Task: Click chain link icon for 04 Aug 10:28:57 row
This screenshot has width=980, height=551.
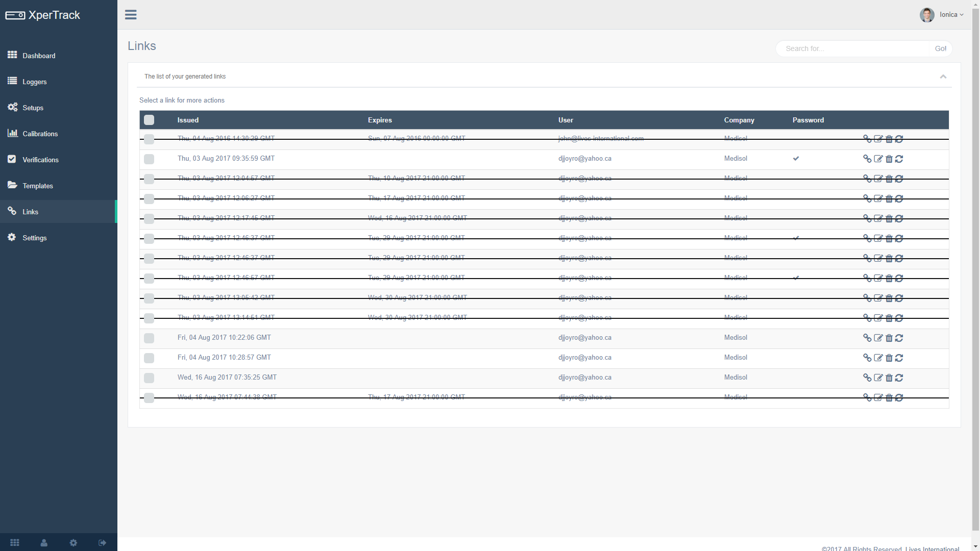Action: tap(867, 358)
